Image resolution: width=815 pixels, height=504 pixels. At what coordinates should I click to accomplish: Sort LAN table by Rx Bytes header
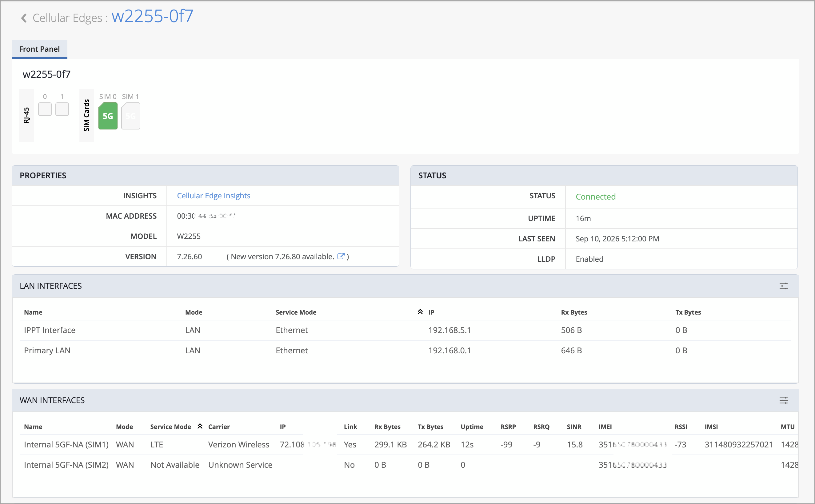pyautogui.click(x=574, y=312)
